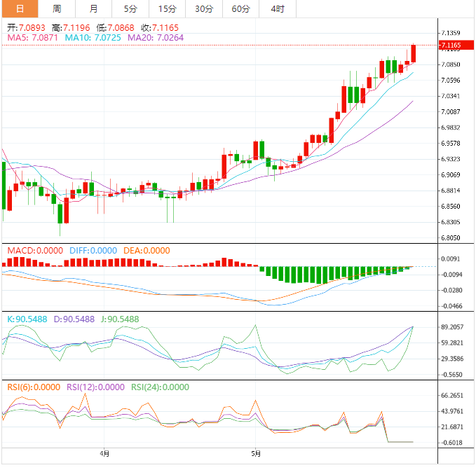The height and width of the screenshot is (470, 476).
Task: Click the 4月 date marker on time axis
Action: pos(104,453)
